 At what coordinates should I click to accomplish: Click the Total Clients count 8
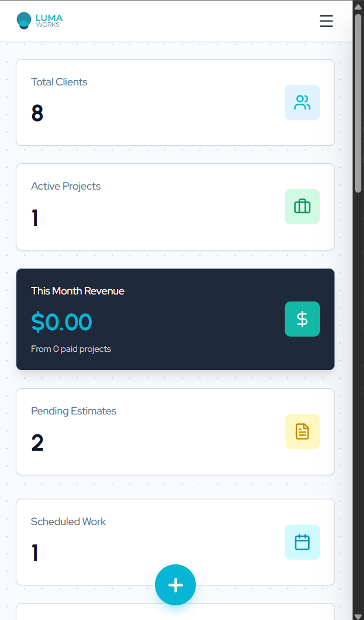point(37,113)
